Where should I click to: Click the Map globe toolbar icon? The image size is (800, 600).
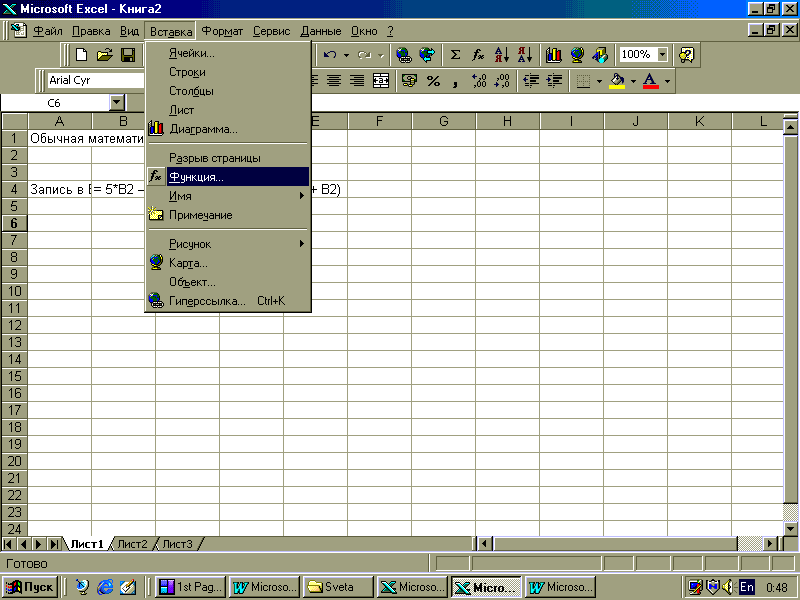tap(577, 55)
